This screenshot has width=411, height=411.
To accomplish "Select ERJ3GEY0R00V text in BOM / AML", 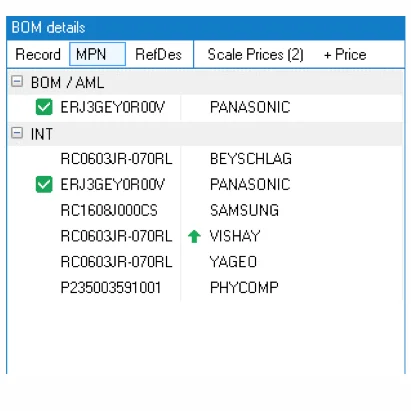I will [112, 107].
